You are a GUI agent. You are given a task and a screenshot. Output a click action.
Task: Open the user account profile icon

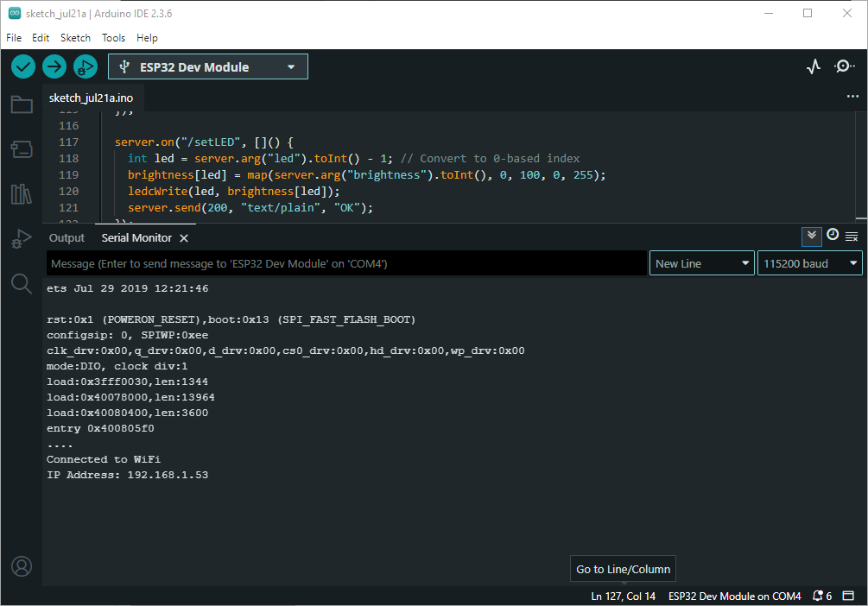[x=22, y=566]
